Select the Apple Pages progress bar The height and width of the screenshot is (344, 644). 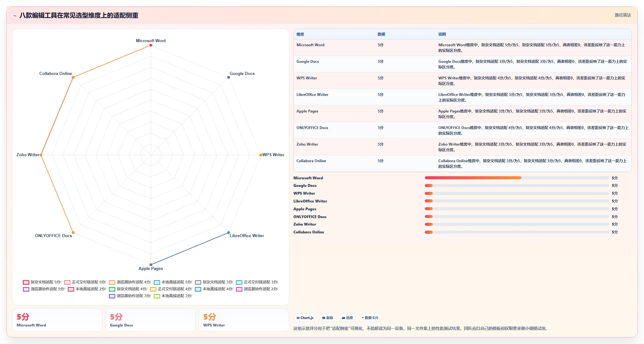[x=517, y=209]
